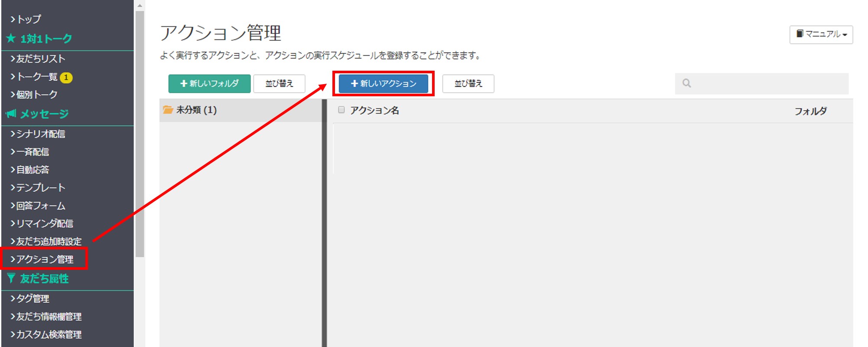The image size is (868, 347).
Task: Click the megaphone icon beside メッセージ
Action: [11, 114]
